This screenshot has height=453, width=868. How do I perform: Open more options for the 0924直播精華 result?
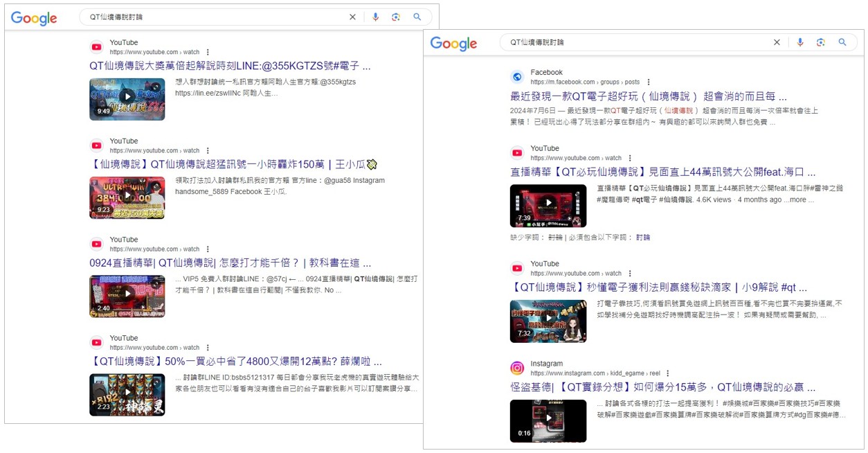(x=208, y=249)
